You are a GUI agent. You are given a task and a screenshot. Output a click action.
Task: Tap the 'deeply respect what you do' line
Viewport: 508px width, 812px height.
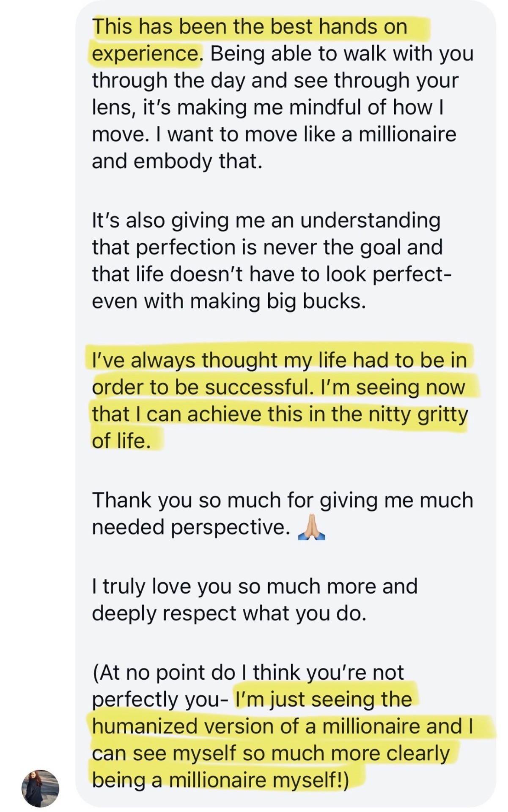point(229,613)
